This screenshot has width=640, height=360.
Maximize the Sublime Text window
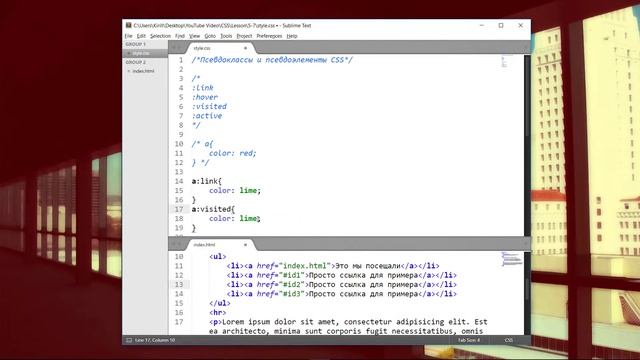[x=501, y=25]
